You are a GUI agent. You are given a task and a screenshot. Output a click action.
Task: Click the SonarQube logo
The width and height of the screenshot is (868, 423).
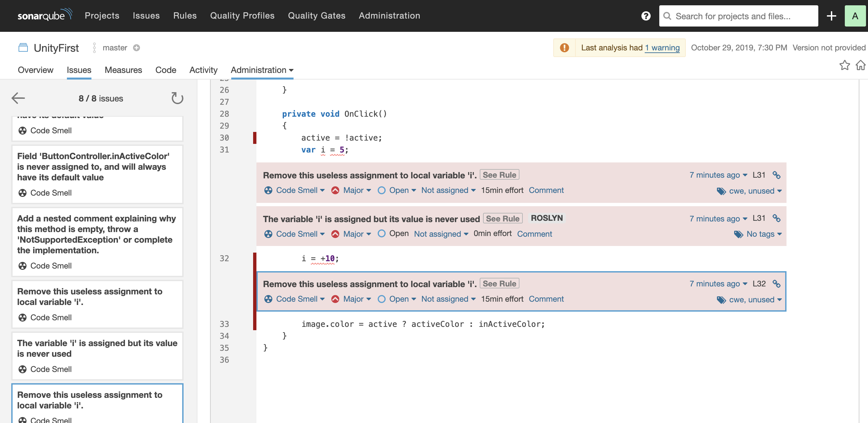click(x=45, y=15)
